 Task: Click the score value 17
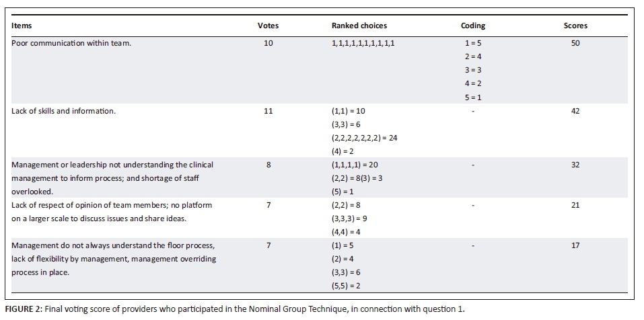click(575, 245)
